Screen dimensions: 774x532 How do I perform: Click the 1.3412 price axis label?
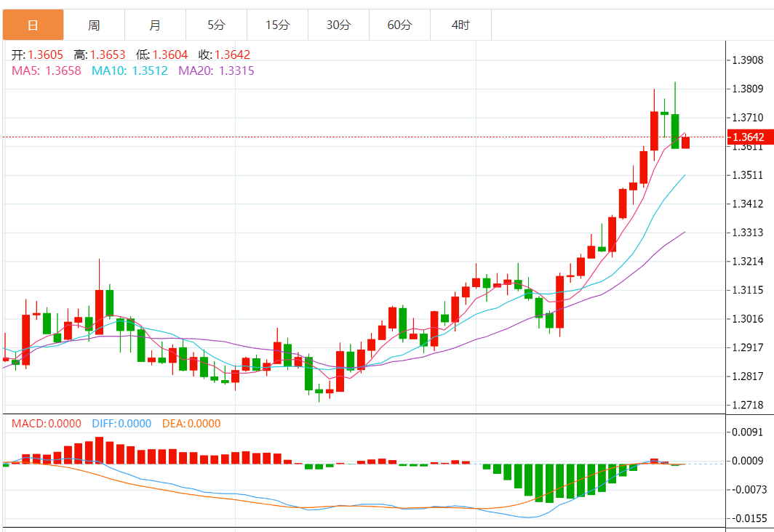(747, 203)
